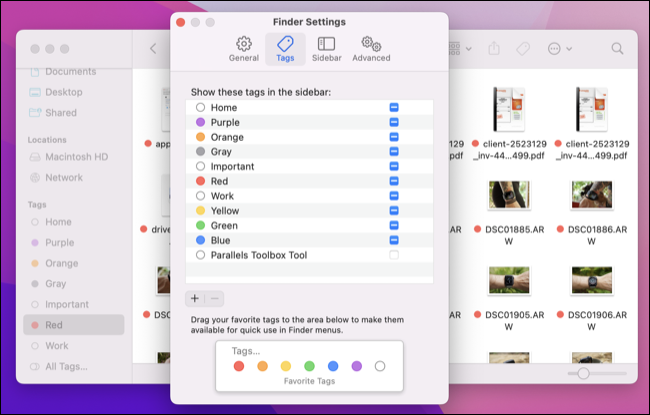
Task: Select DSC01906.ARW thumbnail in Finder
Action: pos(592,280)
